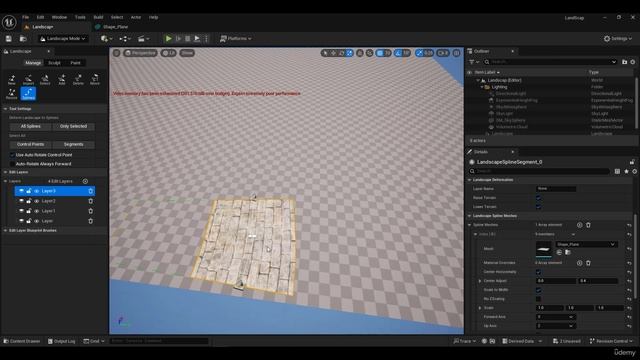
Task: Open the Forward Axis dropdown
Action: pyautogui.click(x=556, y=317)
